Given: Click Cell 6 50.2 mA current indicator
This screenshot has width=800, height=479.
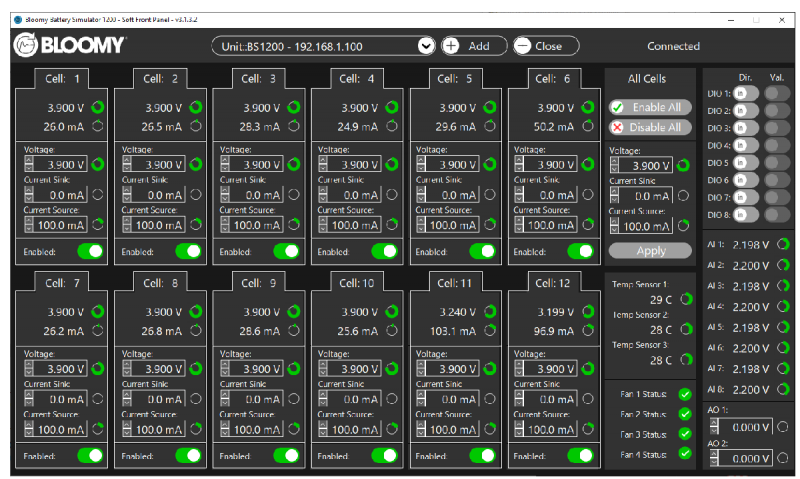Looking at the screenshot, I should coord(588,125).
